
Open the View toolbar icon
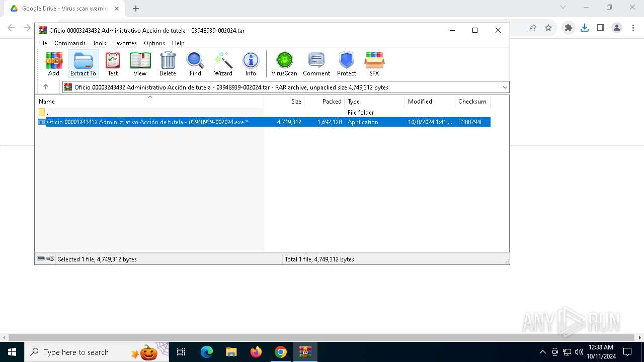click(140, 64)
